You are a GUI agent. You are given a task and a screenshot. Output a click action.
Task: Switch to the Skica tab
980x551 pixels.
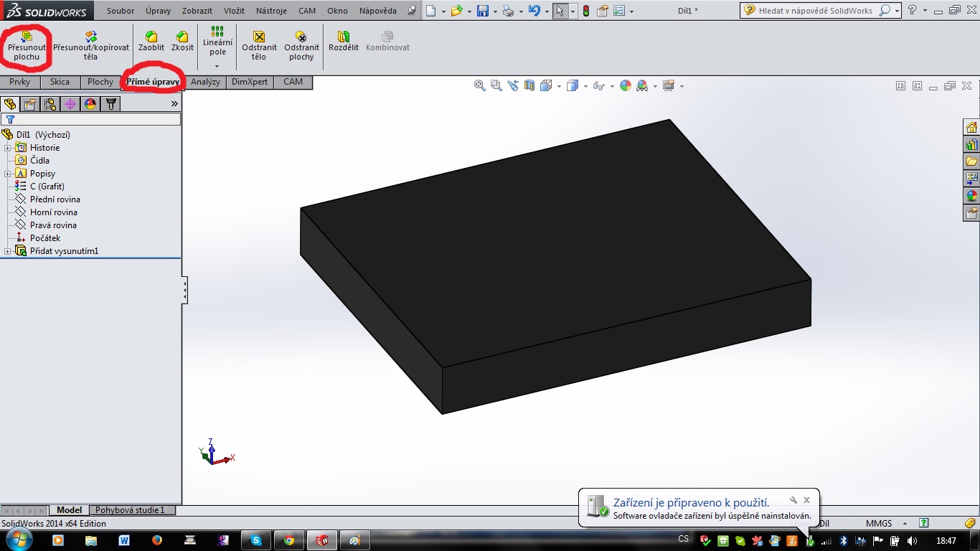pos(60,82)
